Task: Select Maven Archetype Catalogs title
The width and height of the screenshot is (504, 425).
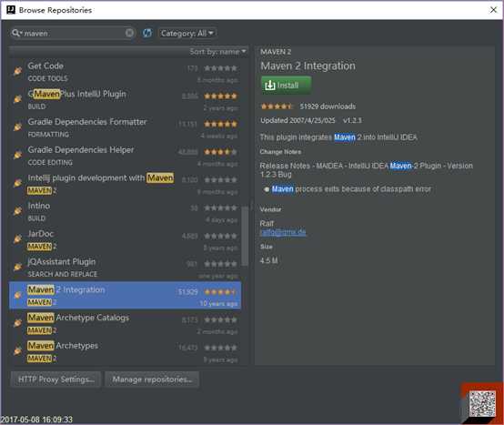Action: click(x=78, y=318)
